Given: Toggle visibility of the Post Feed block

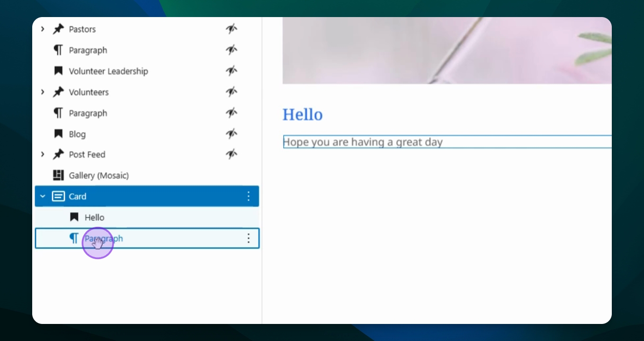Looking at the screenshot, I should pyautogui.click(x=231, y=154).
